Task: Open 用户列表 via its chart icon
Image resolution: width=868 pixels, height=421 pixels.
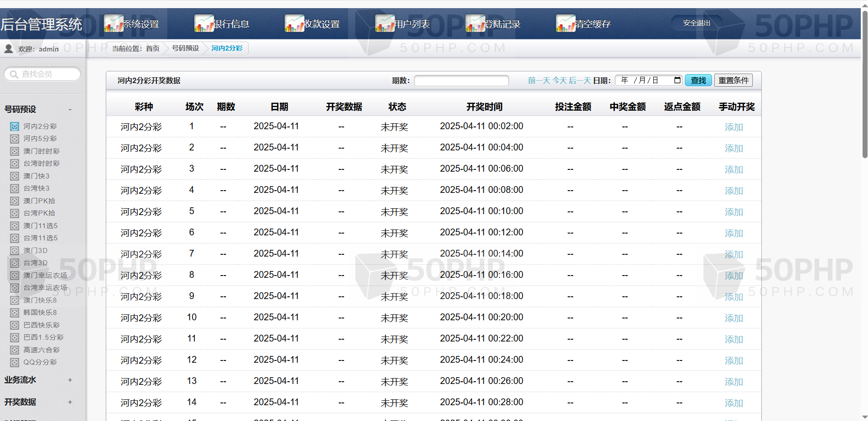Action: point(385,23)
